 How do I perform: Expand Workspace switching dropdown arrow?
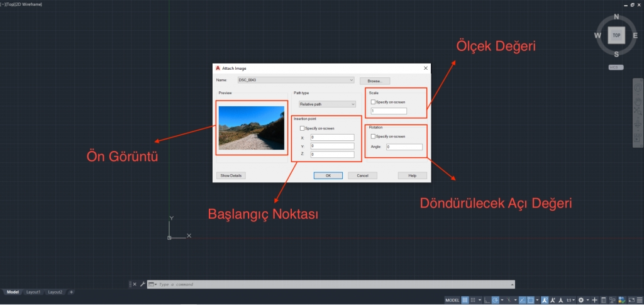(x=588, y=300)
